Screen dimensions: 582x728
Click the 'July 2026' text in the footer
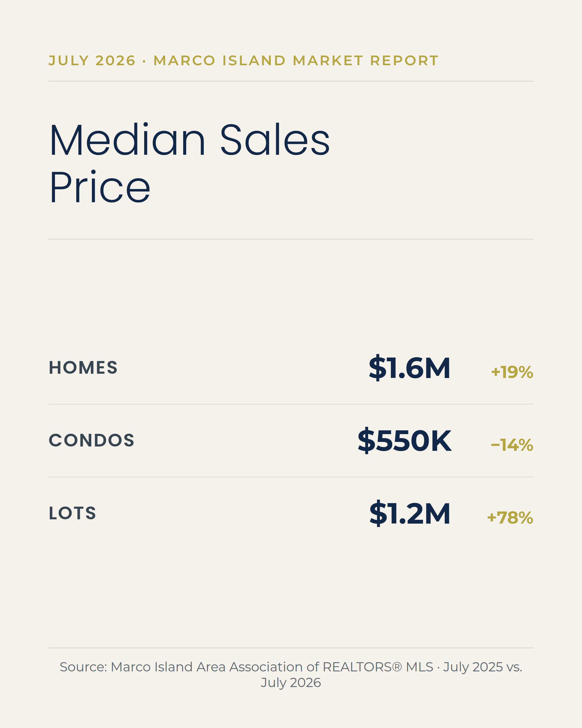click(x=291, y=683)
